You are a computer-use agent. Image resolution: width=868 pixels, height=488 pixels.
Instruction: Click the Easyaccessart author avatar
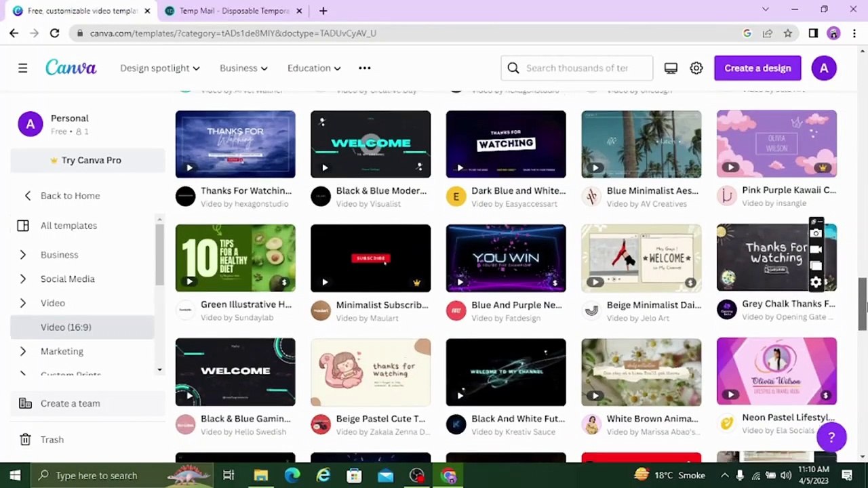(456, 197)
